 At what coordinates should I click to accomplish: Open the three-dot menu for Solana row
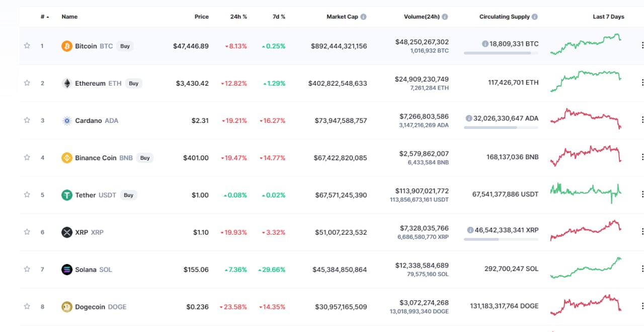click(x=642, y=269)
